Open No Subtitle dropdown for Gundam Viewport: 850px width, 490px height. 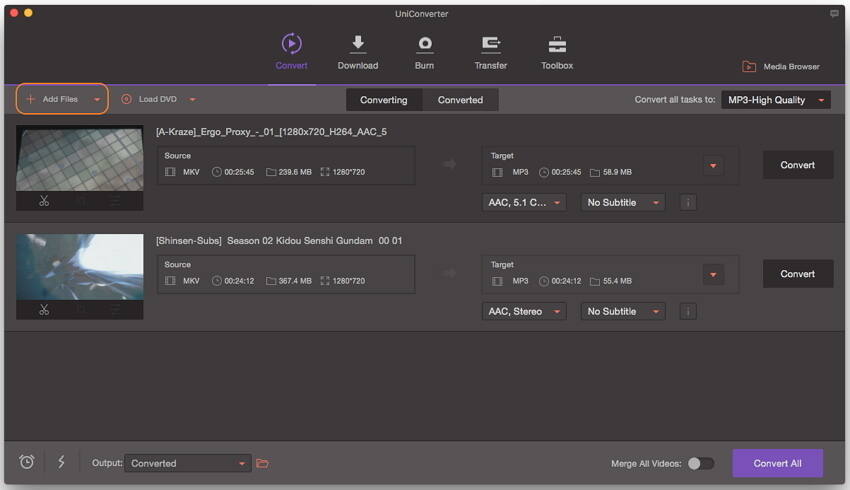(x=623, y=312)
